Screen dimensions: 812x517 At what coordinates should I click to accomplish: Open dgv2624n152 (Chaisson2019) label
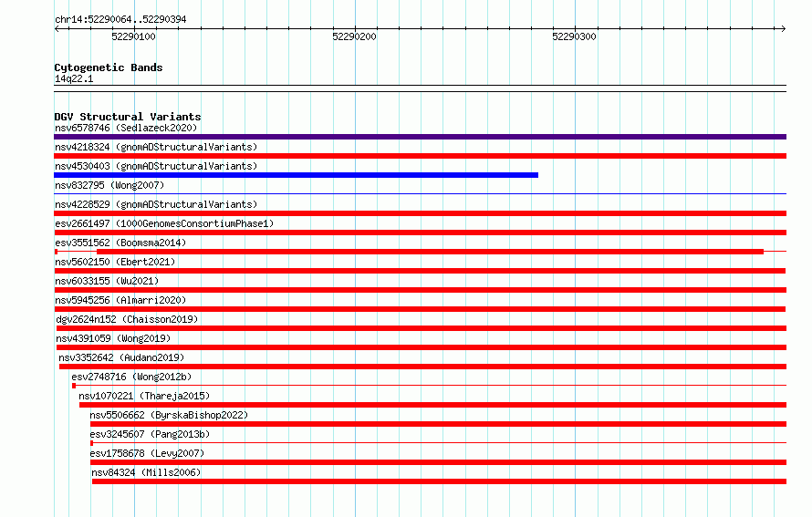pos(127,319)
